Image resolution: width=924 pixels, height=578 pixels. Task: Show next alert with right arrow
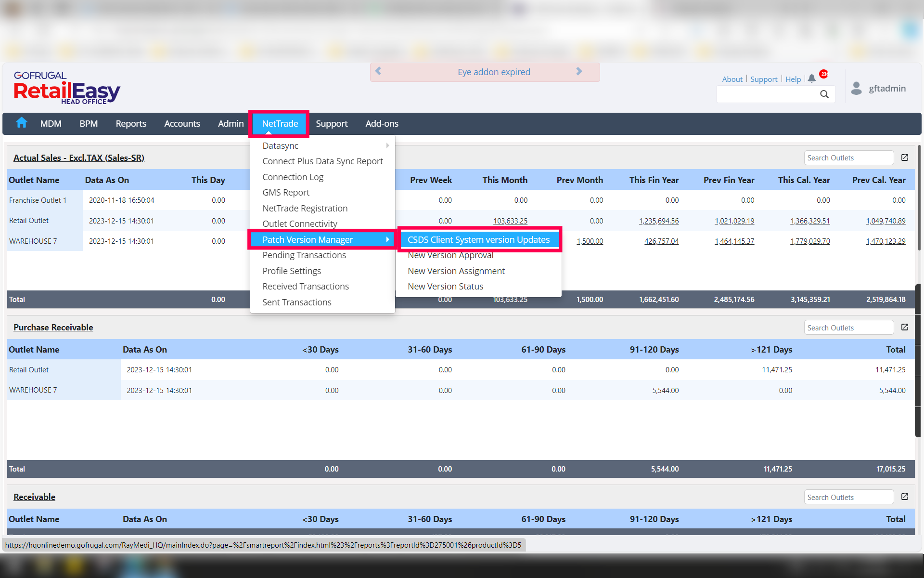coord(579,71)
